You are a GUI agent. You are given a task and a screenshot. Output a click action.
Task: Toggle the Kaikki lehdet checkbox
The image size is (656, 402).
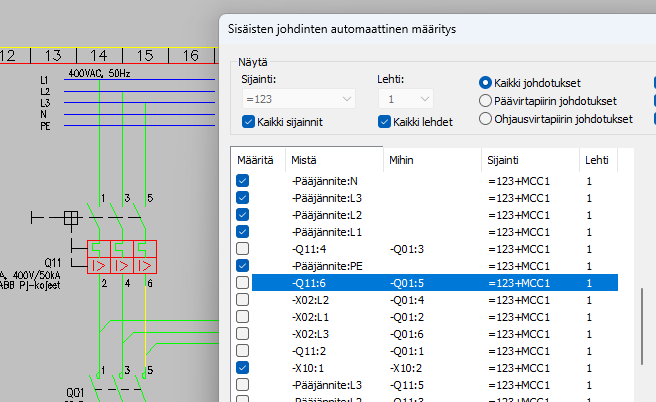[385, 122]
